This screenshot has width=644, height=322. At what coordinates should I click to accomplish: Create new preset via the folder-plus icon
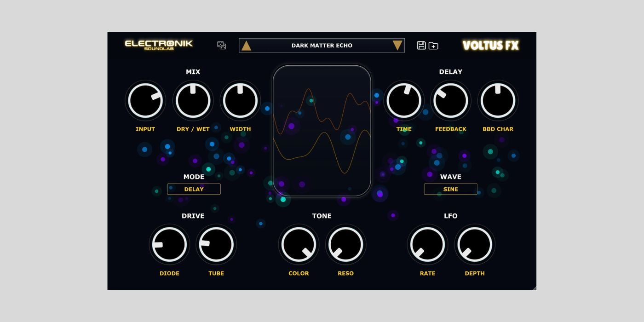tap(432, 46)
